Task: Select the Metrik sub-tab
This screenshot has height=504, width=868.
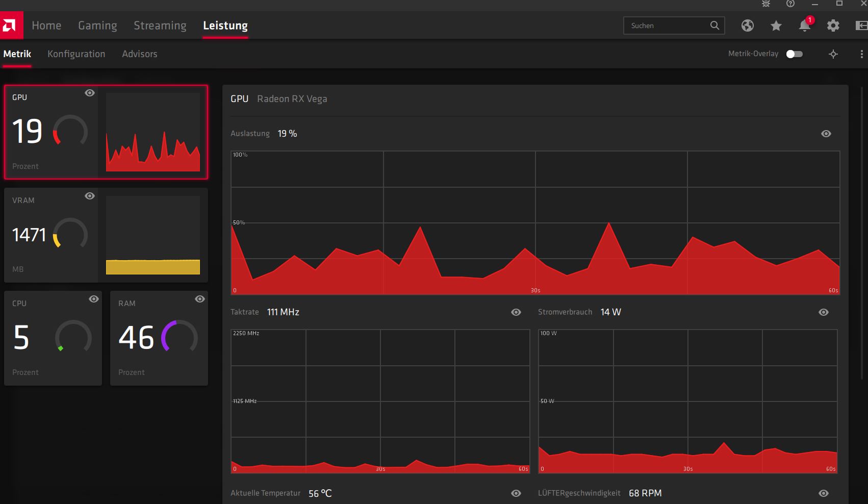Action: click(x=17, y=54)
